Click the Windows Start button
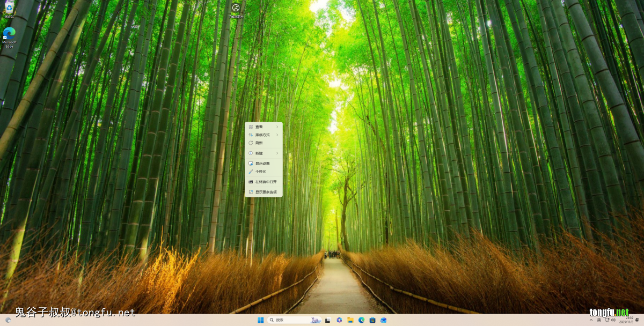This screenshot has height=326, width=644. (x=260, y=320)
